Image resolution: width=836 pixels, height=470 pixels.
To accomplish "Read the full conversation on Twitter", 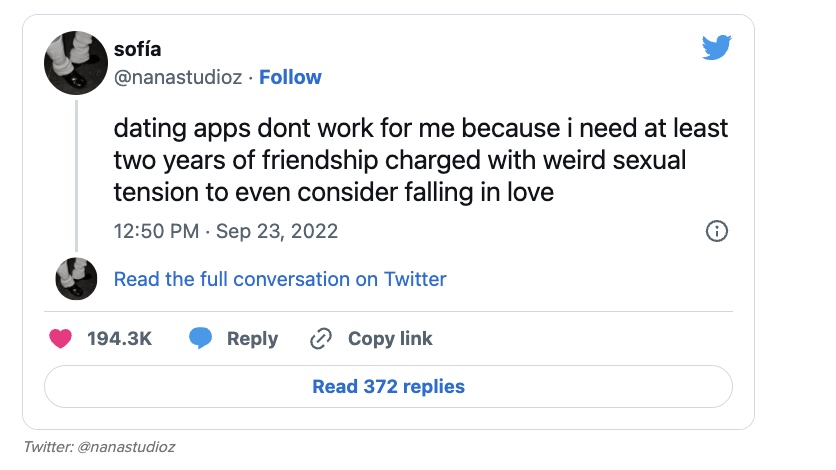I will click(280, 279).
